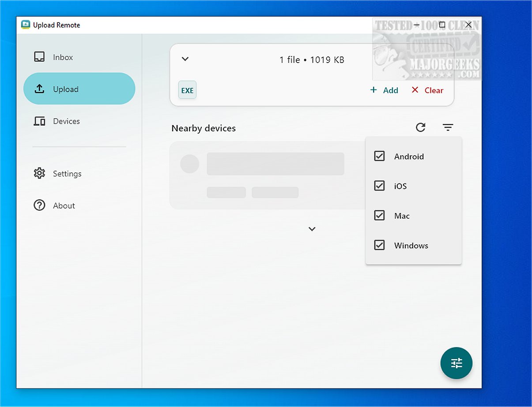Maximize the Upload Remote window
The width and height of the screenshot is (532, 407).
(442, 25)
